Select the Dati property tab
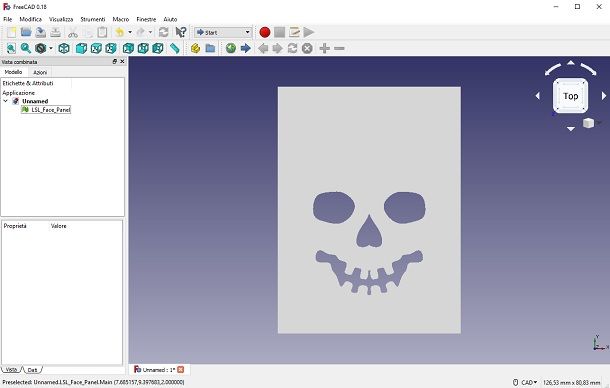610x388 pixels. pos(32,370)
